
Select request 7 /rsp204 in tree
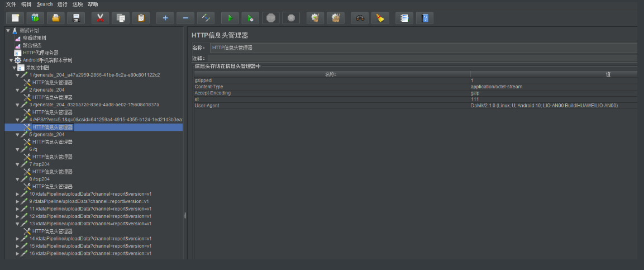[40, 164]
